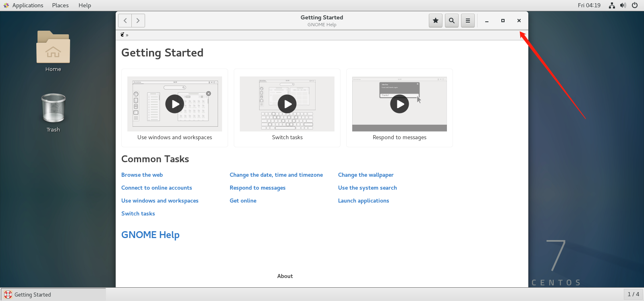
Task: Open the Home folder on desktop
Action: point(53,51)
